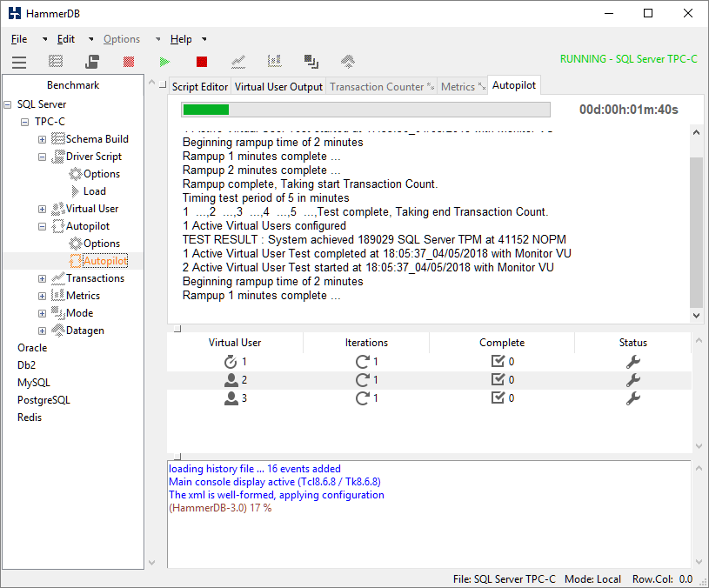
Task: Collapse the TPC-C tree node
Action: click(x=25, y=122)
